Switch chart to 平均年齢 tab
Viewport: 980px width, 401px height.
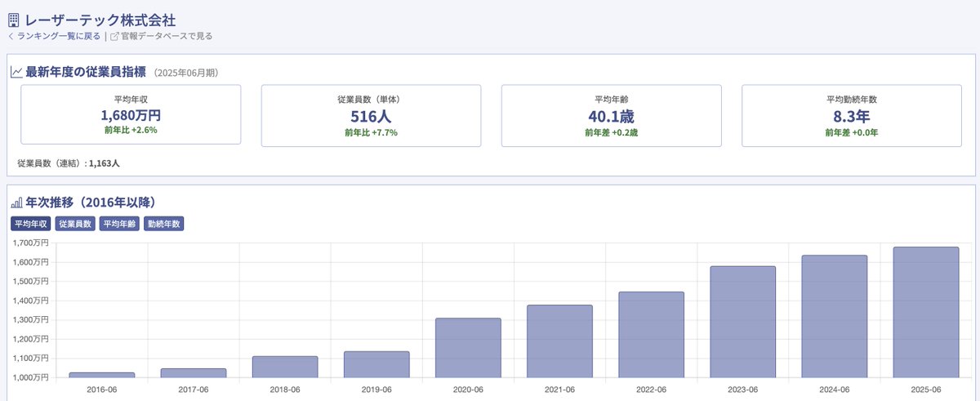click(x=119, y=223)
